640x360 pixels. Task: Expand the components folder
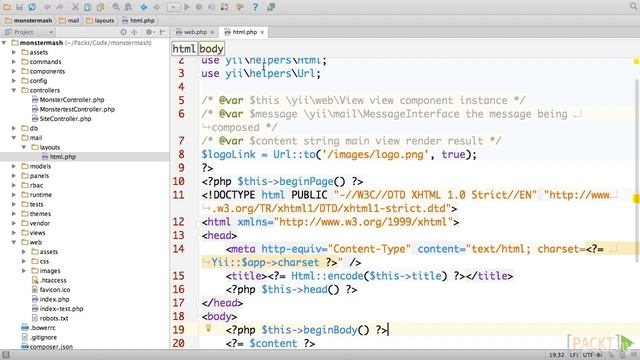point(14,71)
